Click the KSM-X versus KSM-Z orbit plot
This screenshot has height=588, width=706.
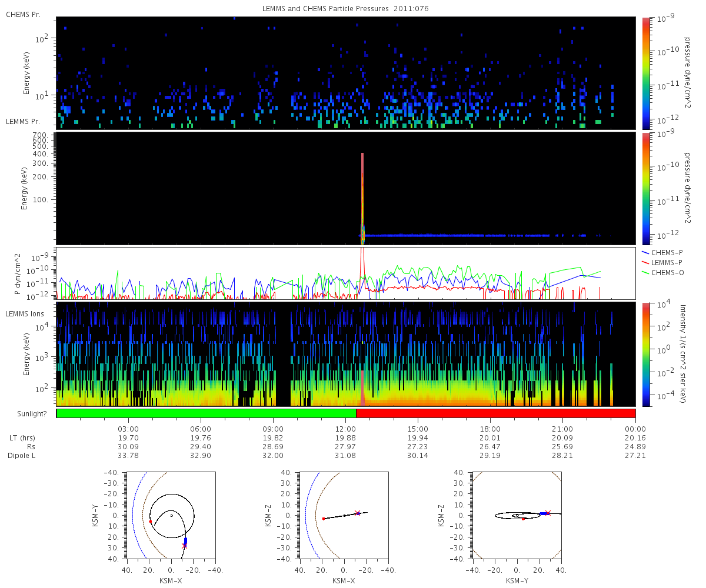click(x=344, y=515)
